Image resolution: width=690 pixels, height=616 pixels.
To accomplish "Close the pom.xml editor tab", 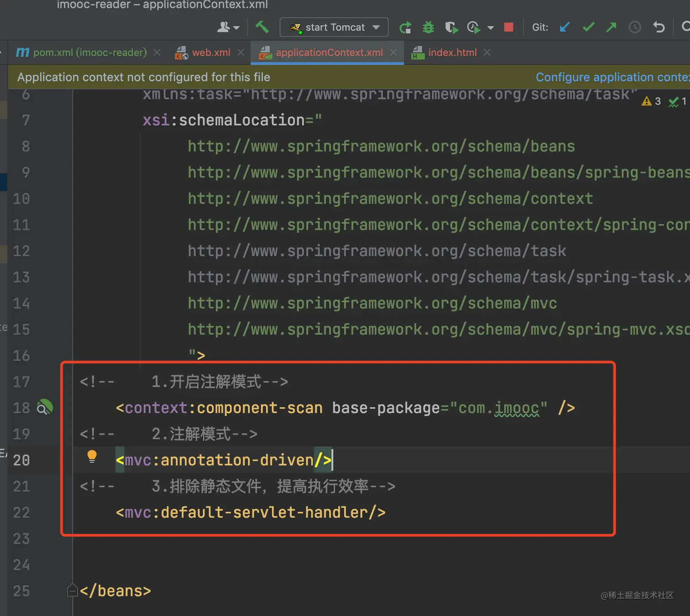I will (157, 52).
